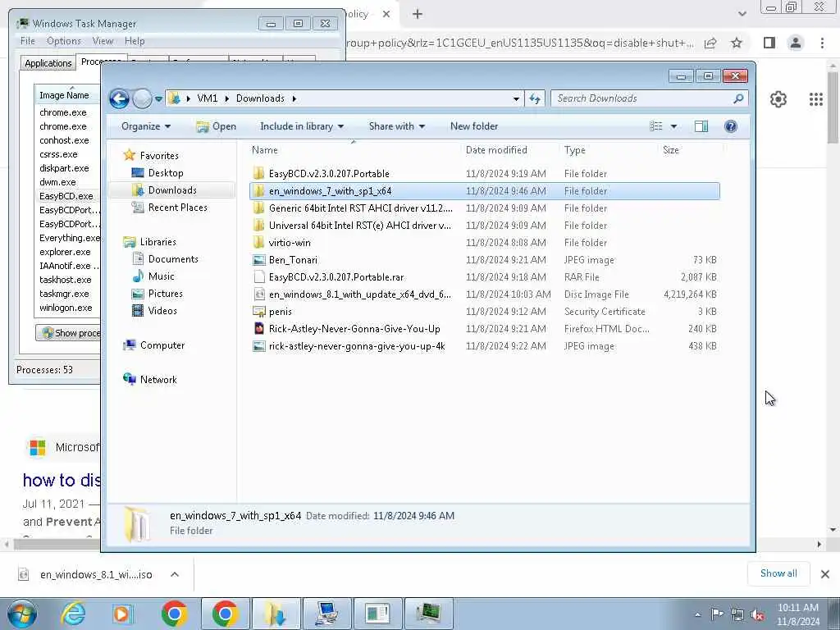Open new tab in Chrome
The width and height of the screenshot is (840, 630).
click(x=418, y=15)
